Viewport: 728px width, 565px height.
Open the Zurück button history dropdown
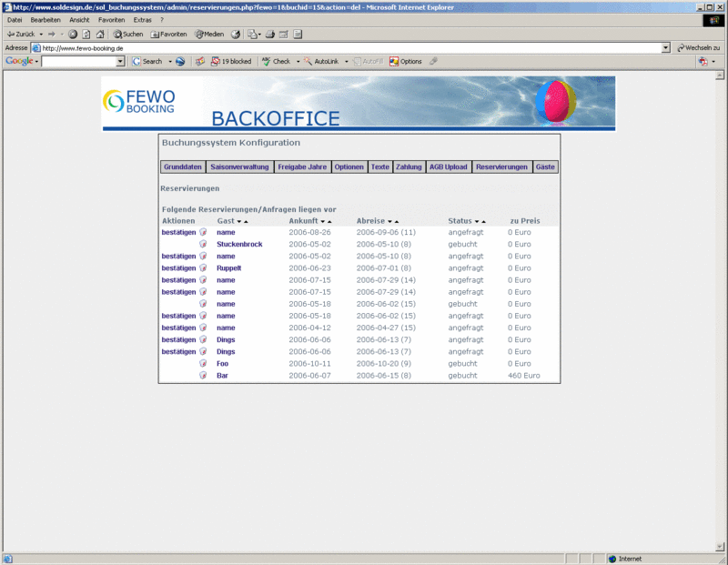[41, 34]
